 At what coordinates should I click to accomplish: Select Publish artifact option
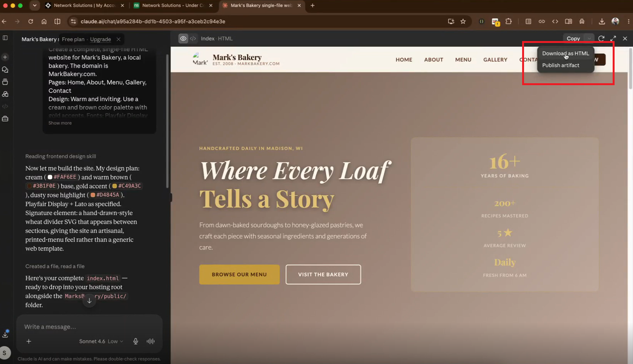pos(560,65)
